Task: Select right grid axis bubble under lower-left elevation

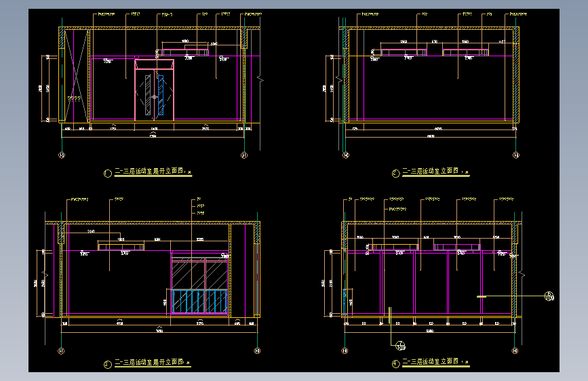Action: (257, 351)
